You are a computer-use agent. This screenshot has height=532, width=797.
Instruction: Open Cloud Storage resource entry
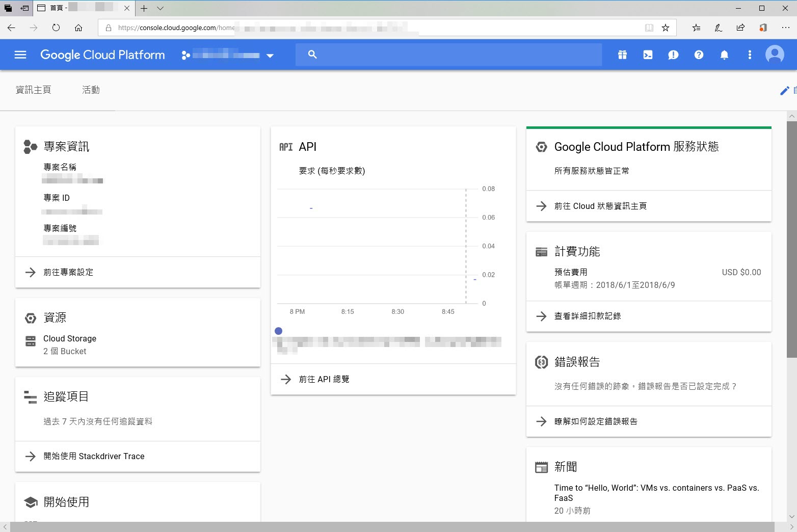pyautogui.click(x=70, y=338)
